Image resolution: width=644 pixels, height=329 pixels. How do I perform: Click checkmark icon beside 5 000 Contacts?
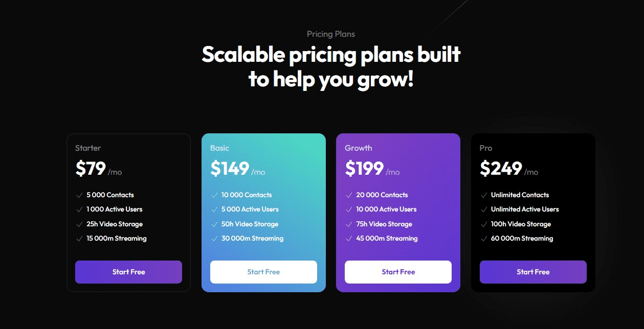[79, 195]
